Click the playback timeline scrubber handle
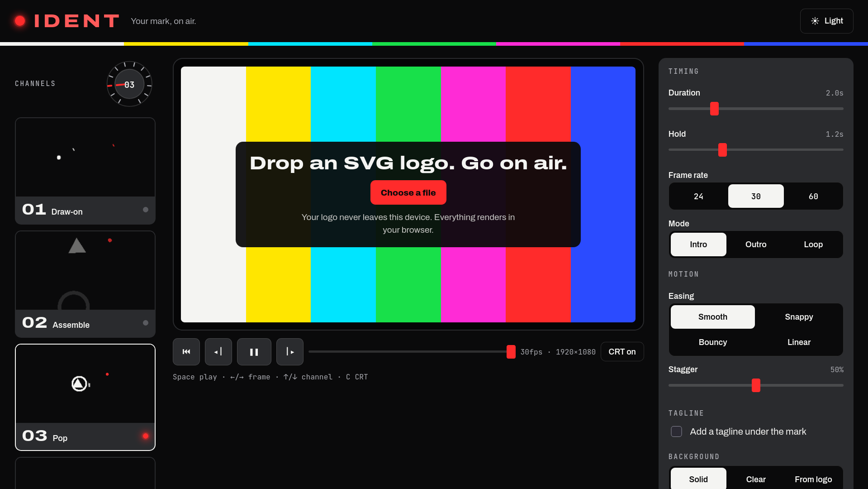The height and width of the screenshot is (489, 868). coord(511,352)
